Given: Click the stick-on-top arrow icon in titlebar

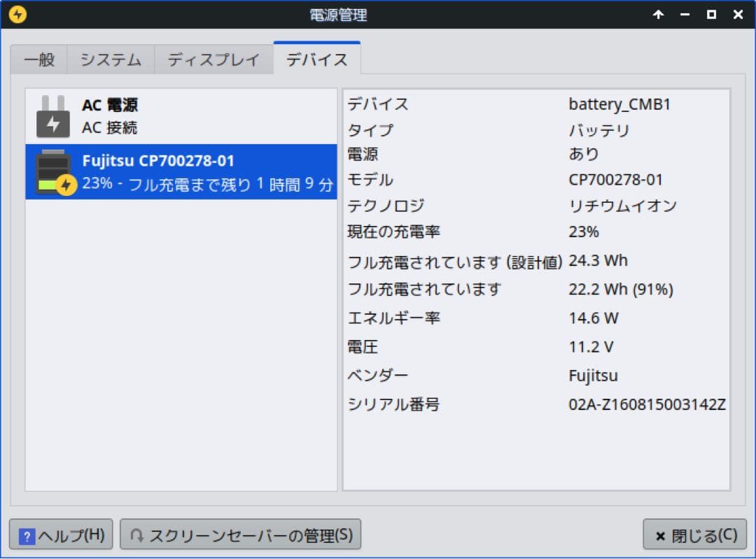Looking at the screenshot, I should (658, 14).
